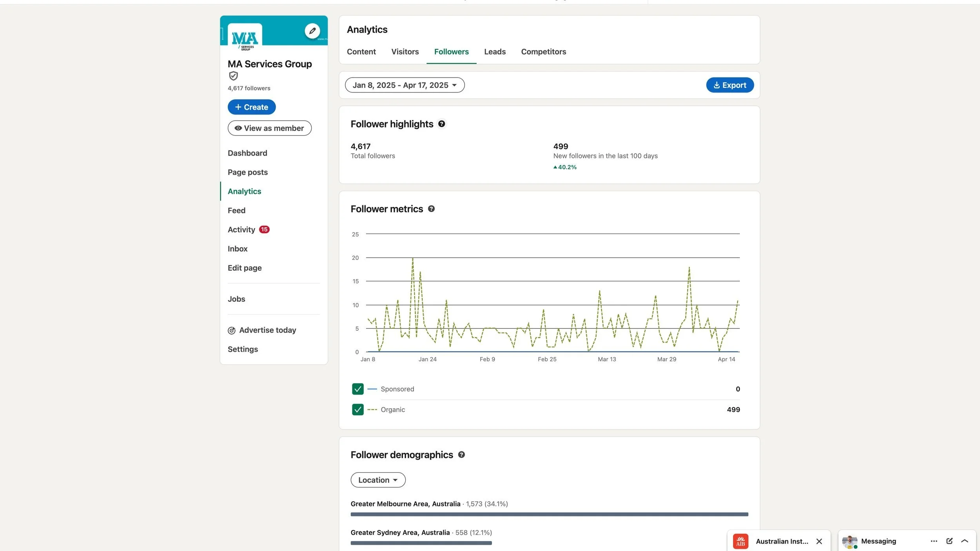Image resolution: width=980 pixels, height=551 pixels.
Task: Click the Export button
Action: click(730, 85)
